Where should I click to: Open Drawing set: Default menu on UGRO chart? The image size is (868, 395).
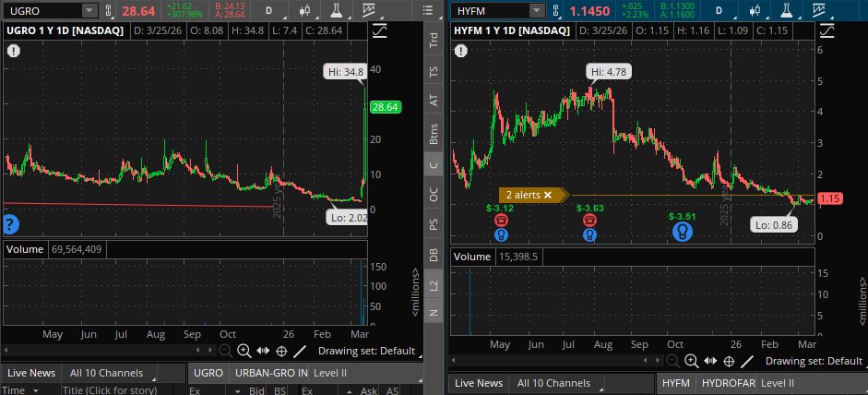pyautogui.click(x=366, y=351)
